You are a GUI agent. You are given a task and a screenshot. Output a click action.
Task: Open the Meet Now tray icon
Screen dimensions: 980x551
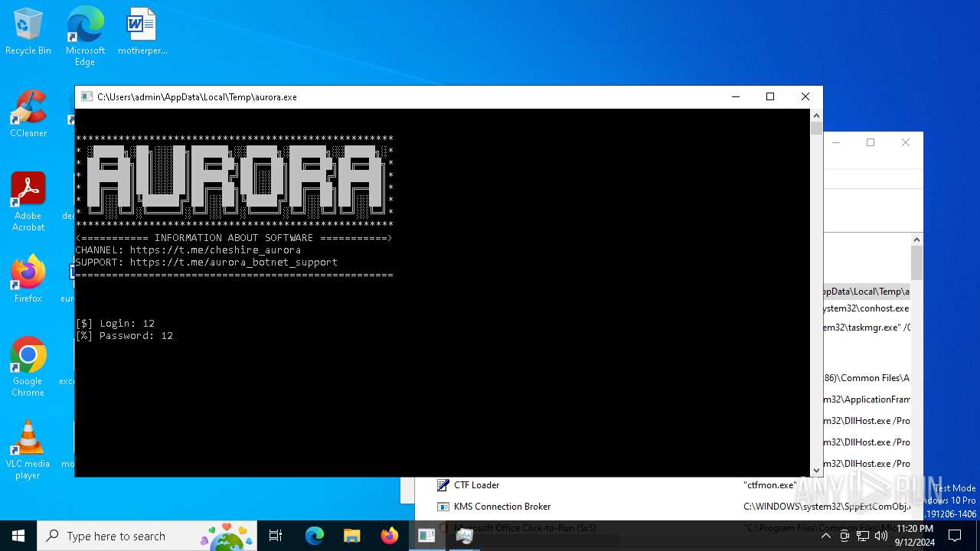click(x=844, y=536)
